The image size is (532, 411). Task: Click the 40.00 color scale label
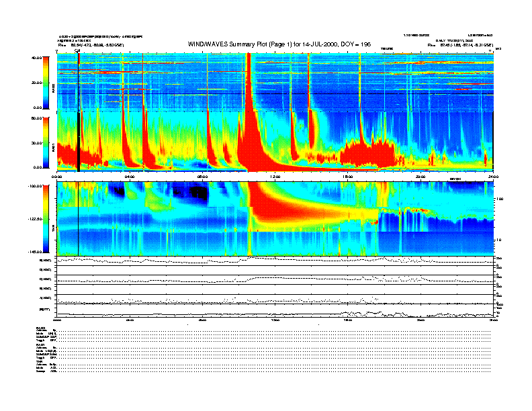[36, 58]
